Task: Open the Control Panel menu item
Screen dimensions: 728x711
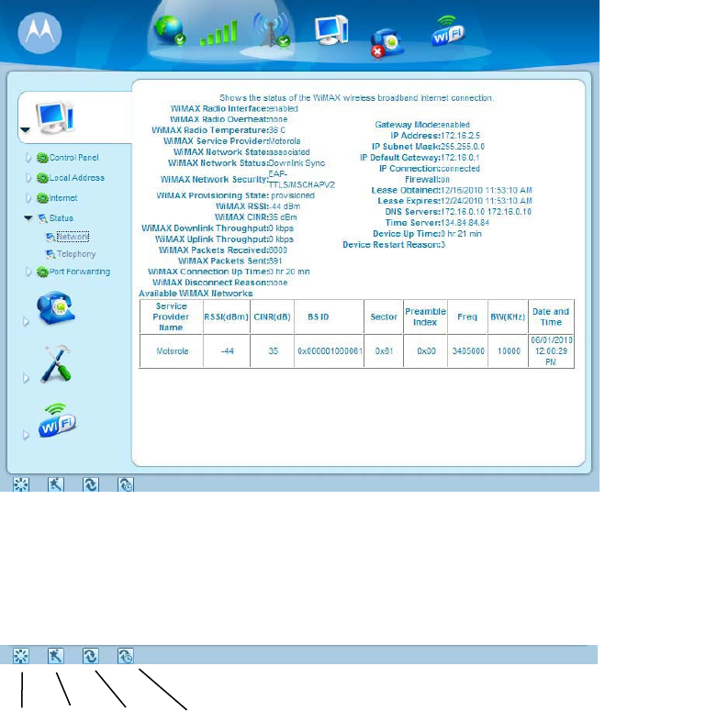Action: point(73,158)
